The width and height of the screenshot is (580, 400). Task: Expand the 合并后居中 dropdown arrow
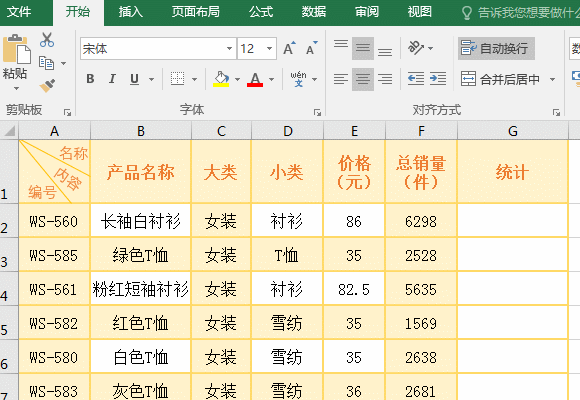click(552, 79)
